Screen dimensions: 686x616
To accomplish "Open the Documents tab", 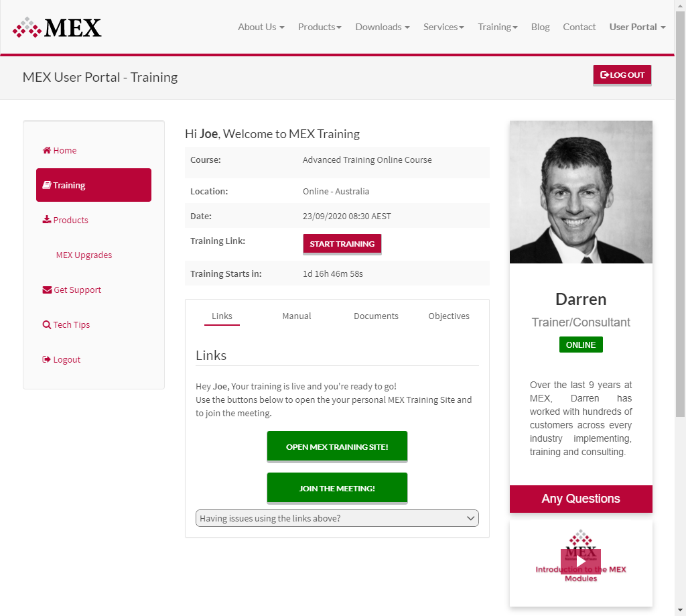I will [x=376, y=316].
